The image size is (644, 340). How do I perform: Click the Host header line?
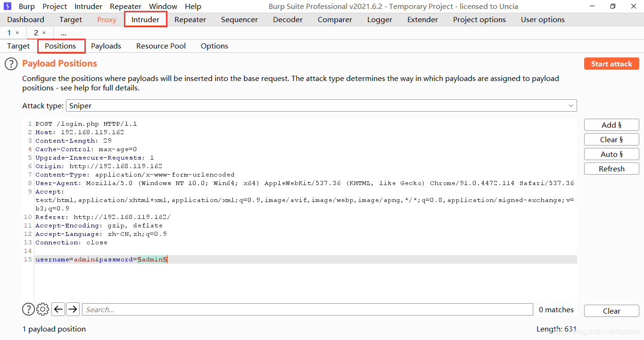coord(80,132)
